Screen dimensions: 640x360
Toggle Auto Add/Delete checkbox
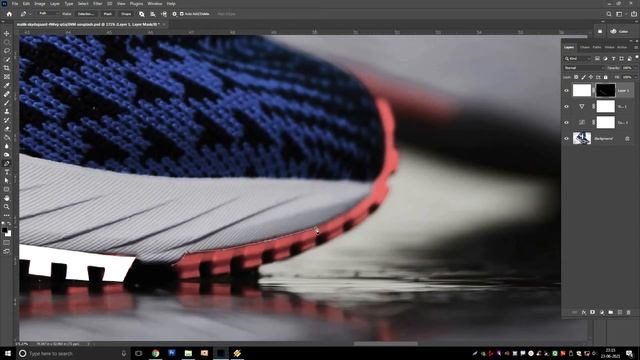182,14
